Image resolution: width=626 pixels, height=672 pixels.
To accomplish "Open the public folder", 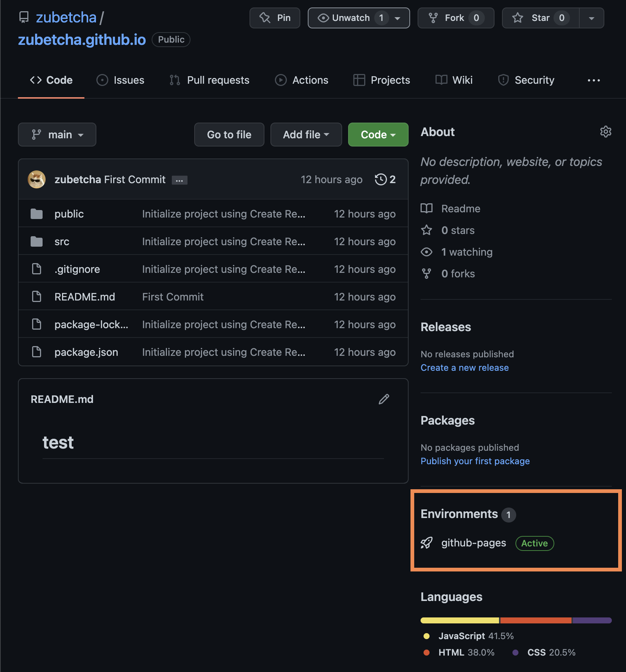I will click(69, 214).
